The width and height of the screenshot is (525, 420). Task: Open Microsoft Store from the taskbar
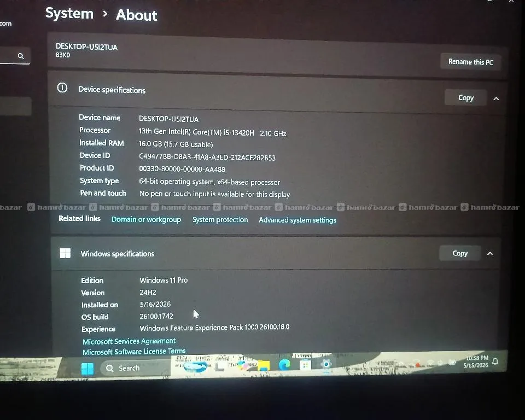(x=305, y=364)
